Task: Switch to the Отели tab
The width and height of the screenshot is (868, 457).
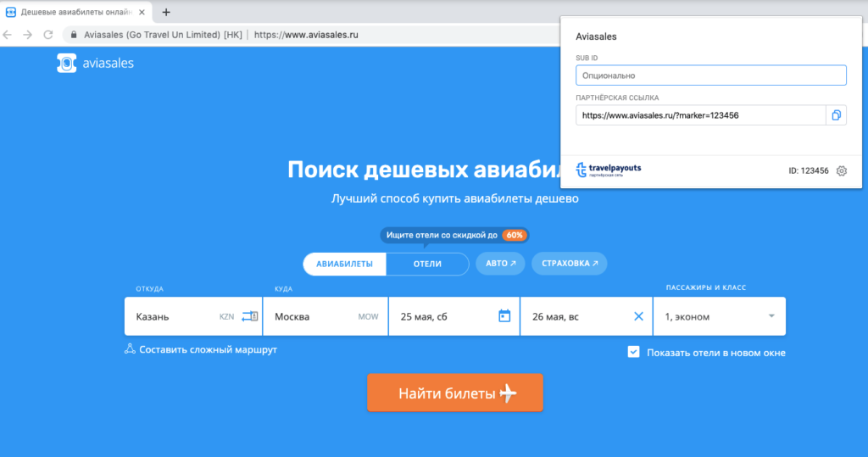Action: coord(427,264)
